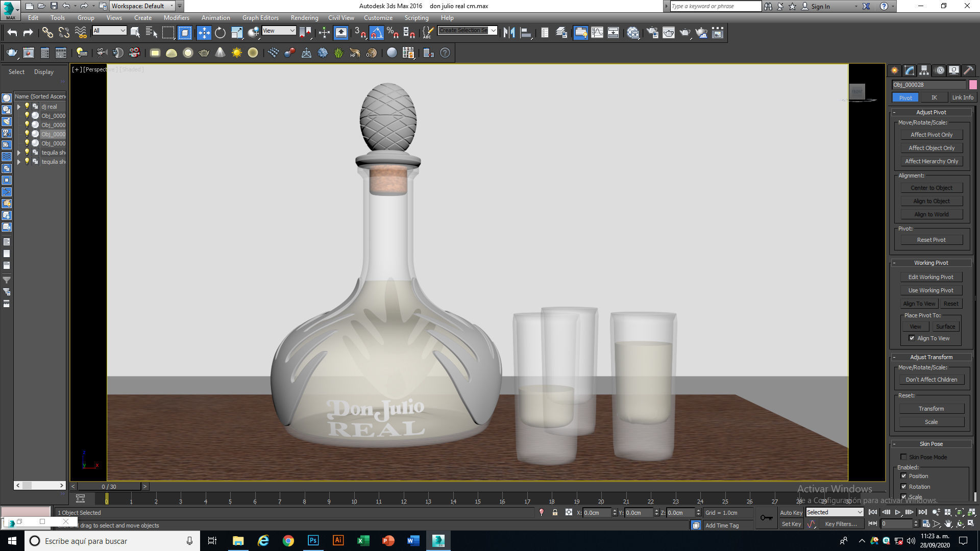Click the Undo arrow in main toolbar
Screen dimensions: 980x551
tap(12, 33)
